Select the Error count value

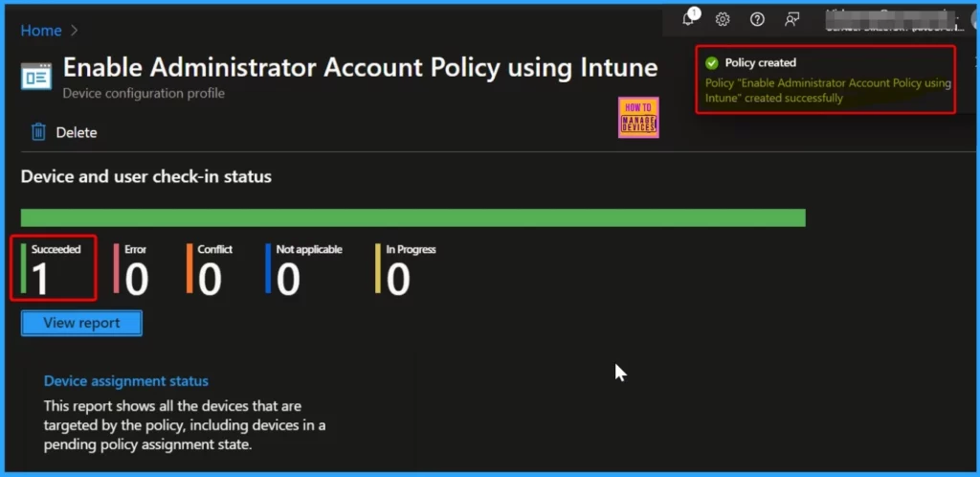click(136, 279)
